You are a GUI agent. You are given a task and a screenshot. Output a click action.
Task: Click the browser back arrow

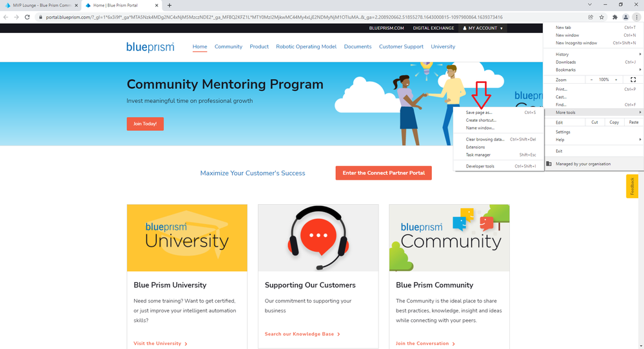click(x=6, y=17)
